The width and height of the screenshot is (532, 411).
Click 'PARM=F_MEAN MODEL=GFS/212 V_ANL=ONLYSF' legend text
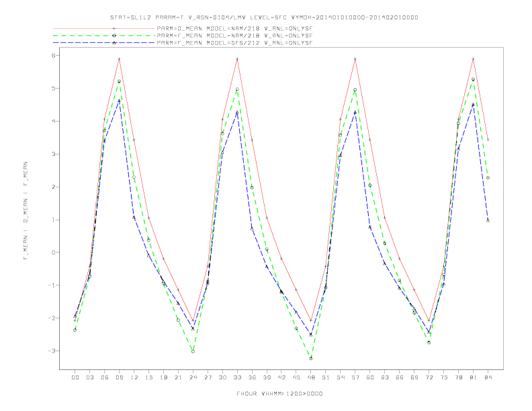234,43
